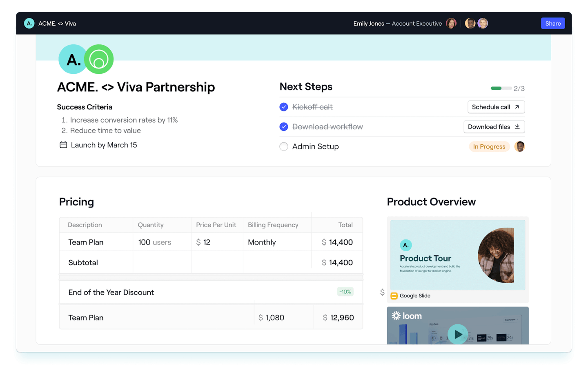The image size is (588, 368).
Task: Click the Success Criteria heading
Action: 85,107
